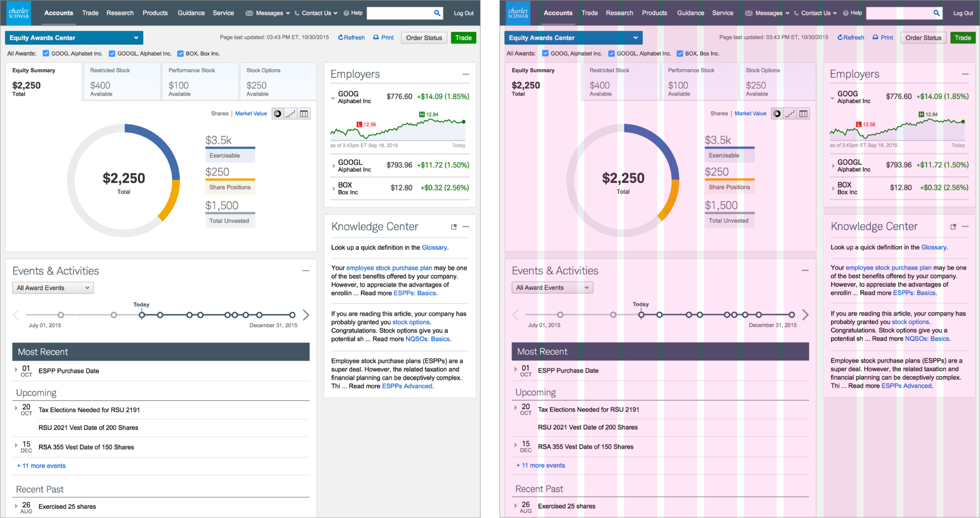The image size is (980, 518).
Task: Expand the BOX employer row in the left page
Action: point(334,188)
